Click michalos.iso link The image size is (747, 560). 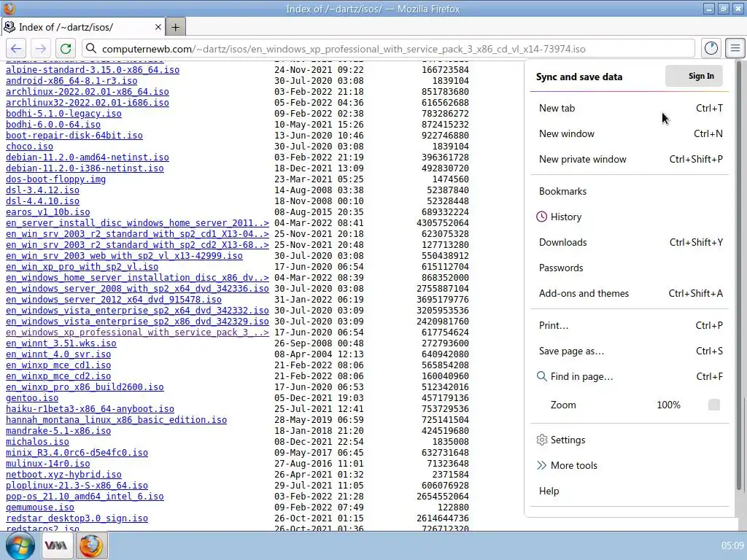click(37, 443)
